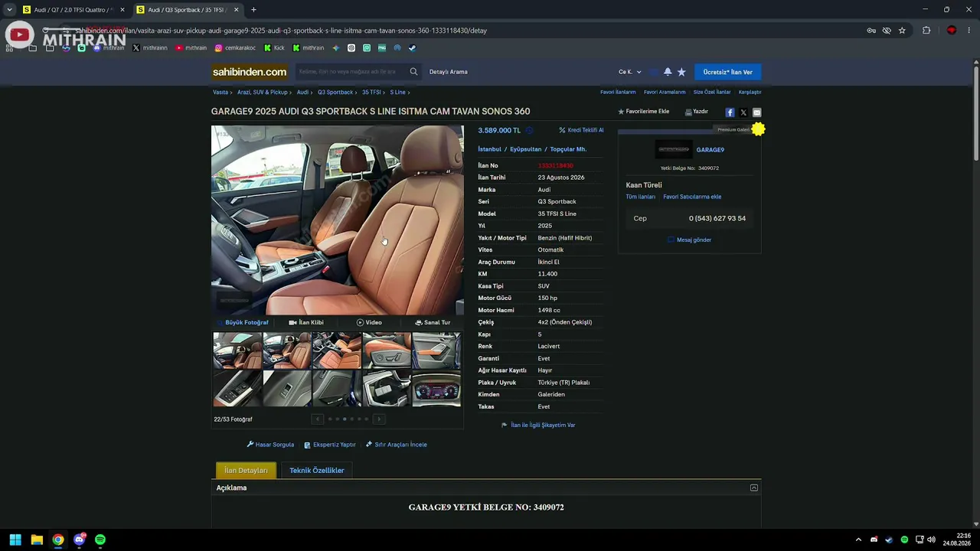The height and width of the screenshot is (551, 980).
Task: Click the search magnifier icon on sahibinden
Action: pos(413,72)
